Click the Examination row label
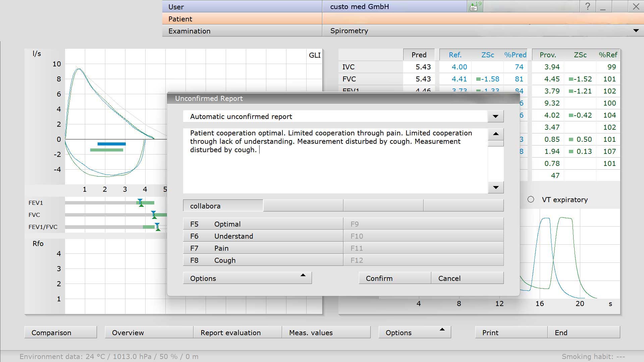This screenshot has height=362, width=644. [x=190, y=31]
